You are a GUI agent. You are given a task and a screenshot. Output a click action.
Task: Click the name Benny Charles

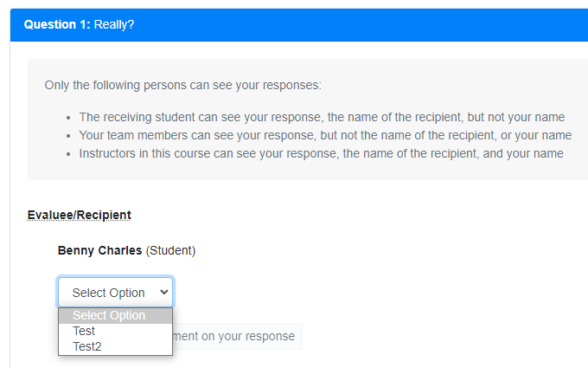99,250
